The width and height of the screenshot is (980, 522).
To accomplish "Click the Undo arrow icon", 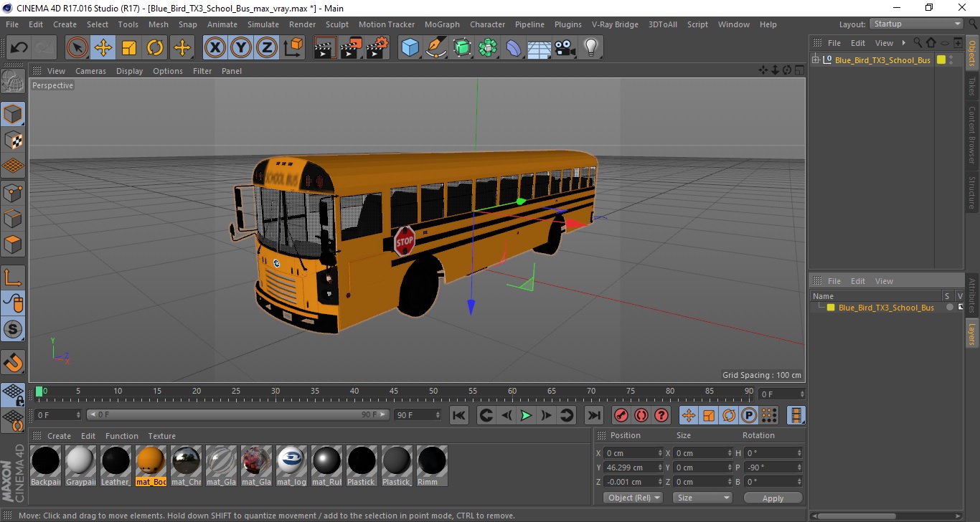I will pyautogui.click(x=19, y=48).
